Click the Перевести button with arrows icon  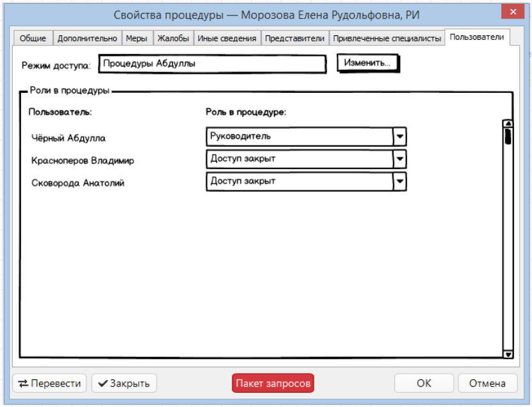(50, 383)
